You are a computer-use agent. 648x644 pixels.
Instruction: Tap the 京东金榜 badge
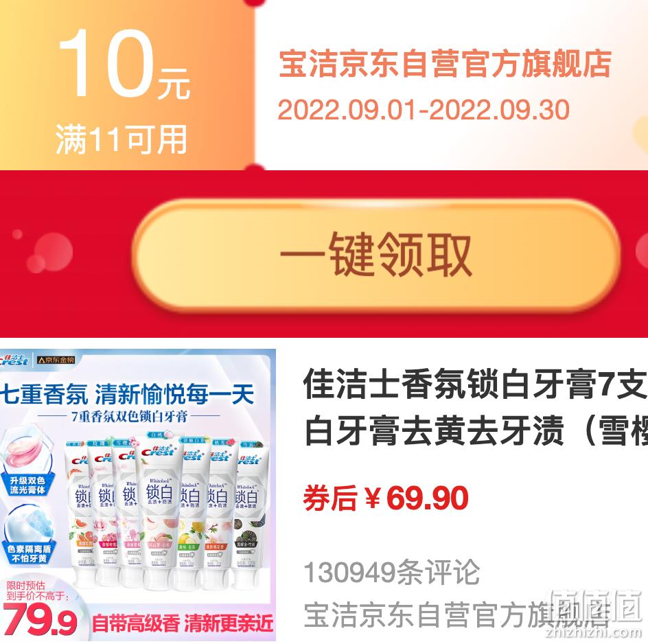[56, 360]
